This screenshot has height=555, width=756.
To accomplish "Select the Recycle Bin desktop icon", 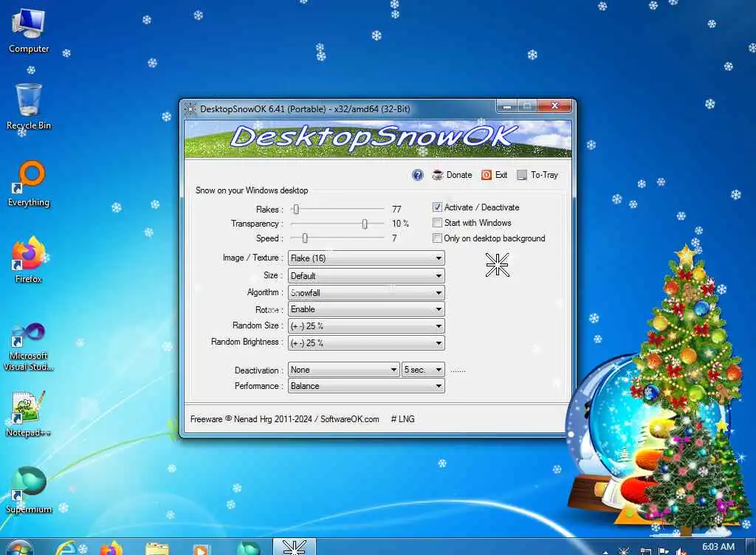I will (29, 107).
